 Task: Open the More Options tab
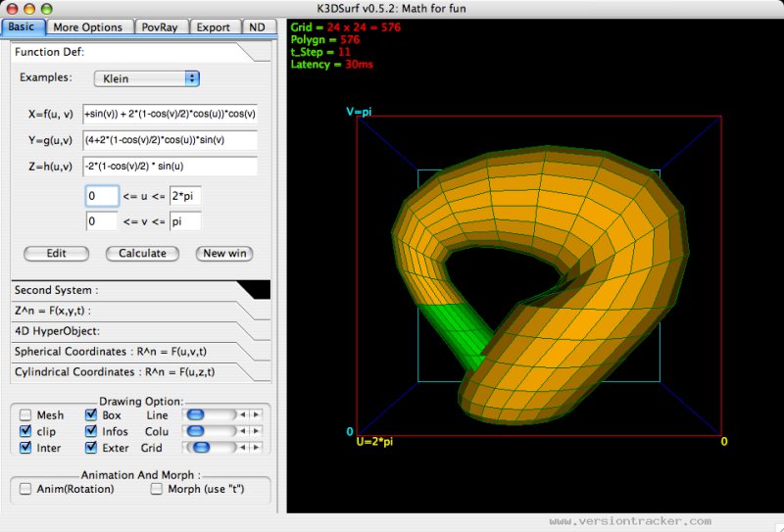[88, 27]
